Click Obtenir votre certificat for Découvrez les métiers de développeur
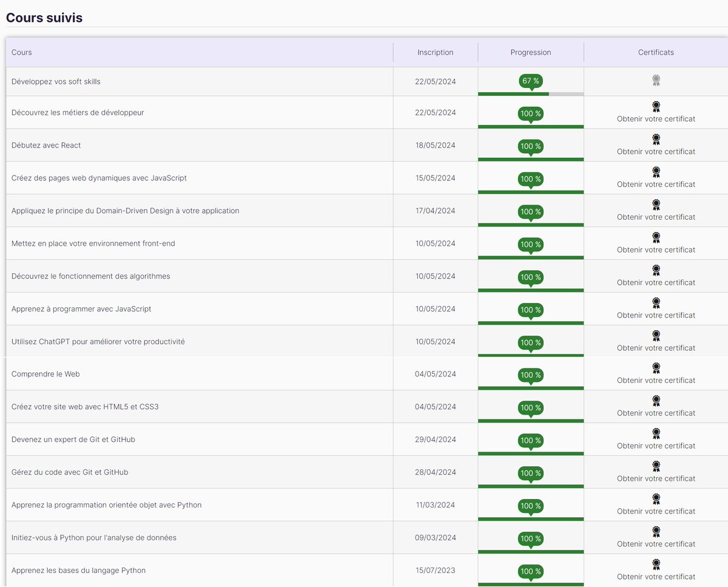This screenshot has width=728, height=587. point(656,119)
